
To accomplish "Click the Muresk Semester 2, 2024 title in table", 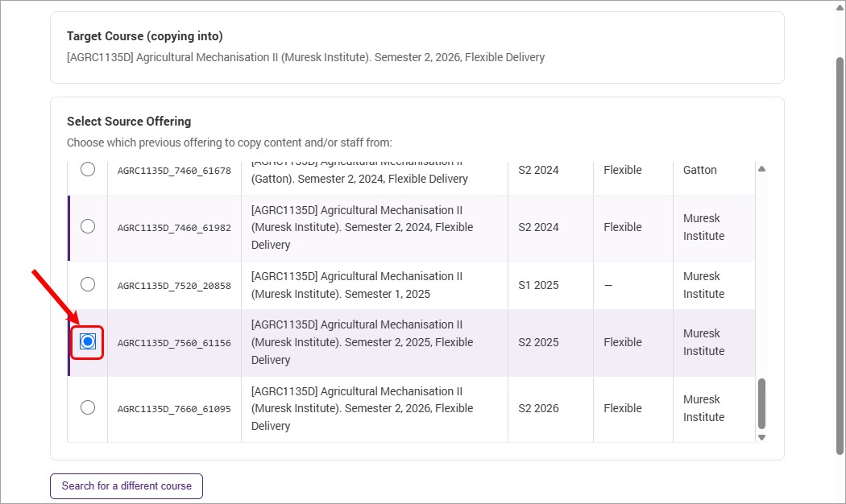I will (x=362, y=228).
